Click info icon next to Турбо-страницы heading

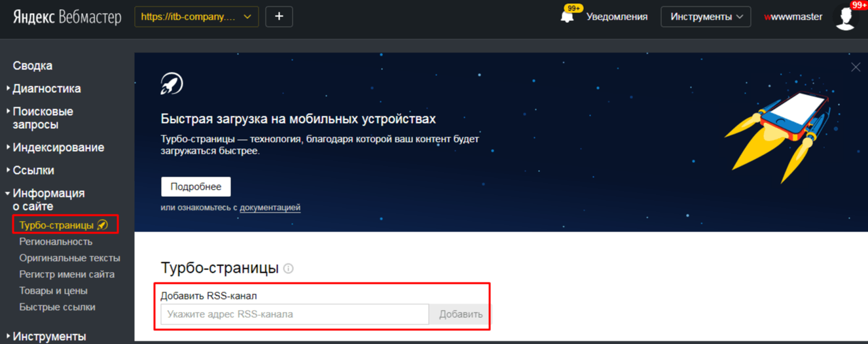coord(289,269)
